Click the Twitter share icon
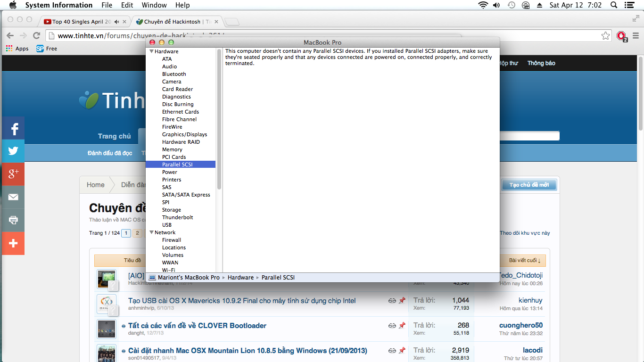 point(13,151)
